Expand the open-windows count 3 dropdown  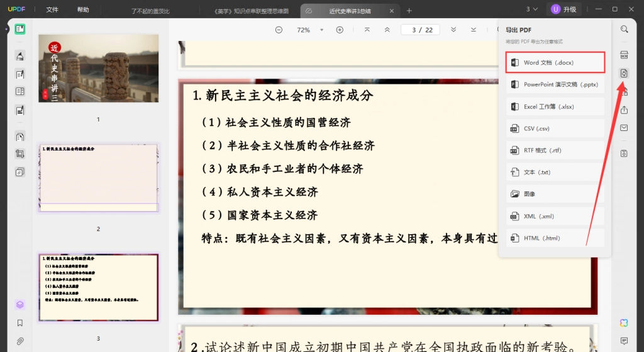[x=532, y=9]
